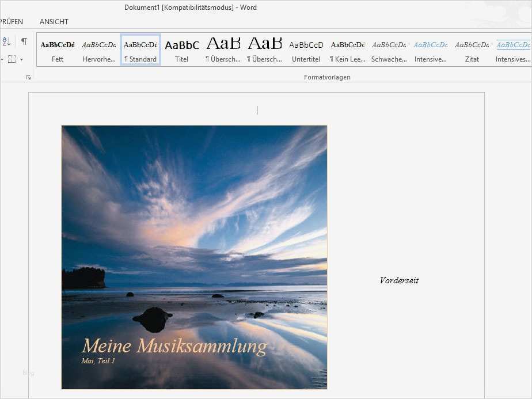Apply the Kein Leerraum style
Image resolution: width=532 pixels, height=399 pixels.
pyautogui.click(x=347, y=50)
